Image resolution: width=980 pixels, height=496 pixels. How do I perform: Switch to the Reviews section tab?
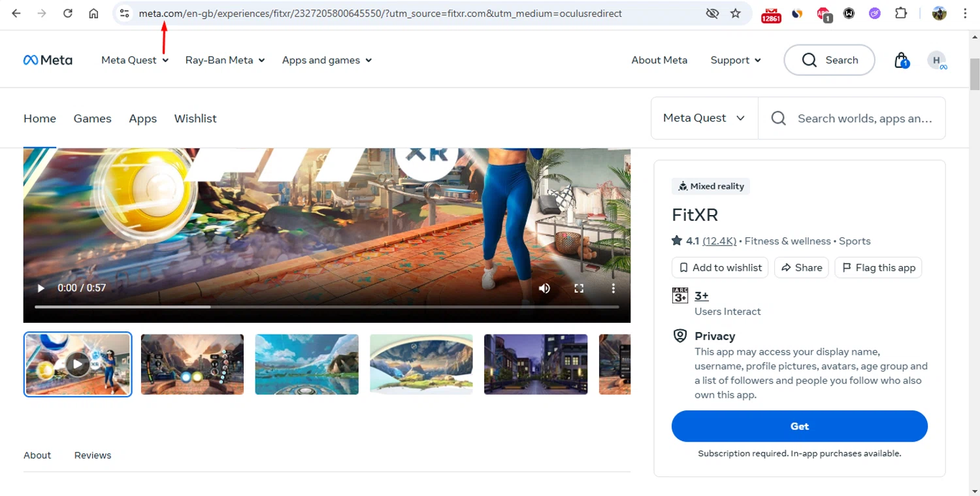pyautogui.click(x=93, y=455)
